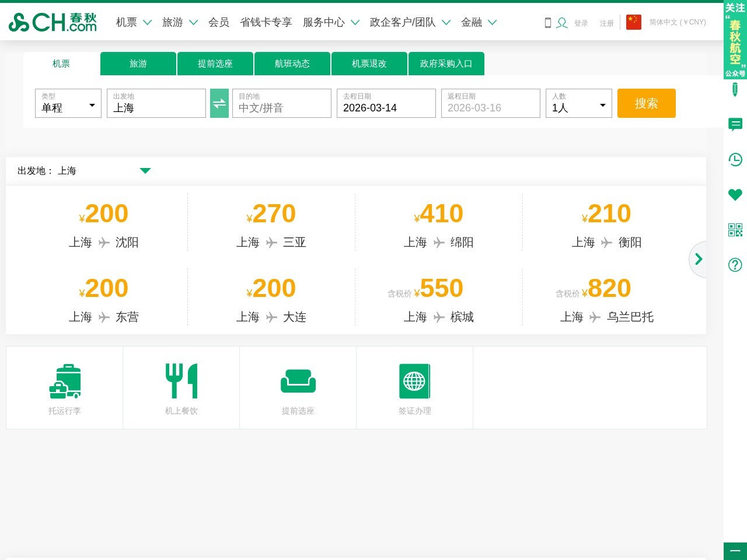Switch to the 航班动态 tab
The image size is (747, 560).
coord(292,64)
